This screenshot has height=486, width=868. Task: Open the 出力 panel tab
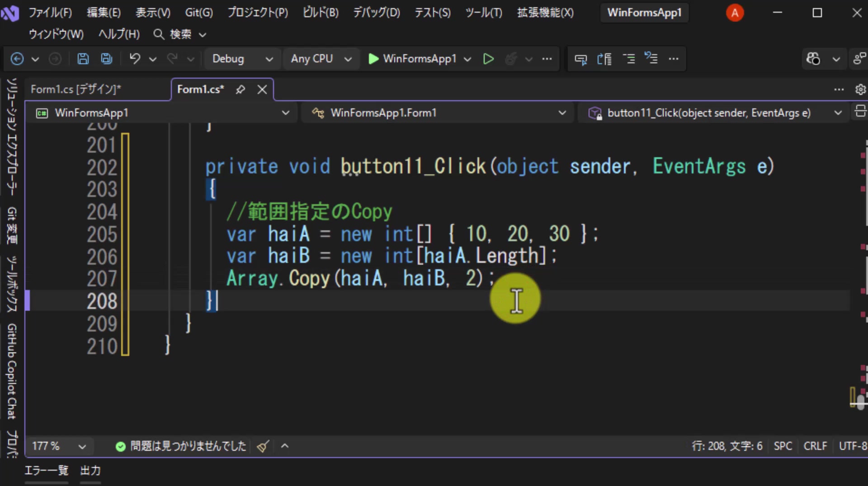pos(90,471)
